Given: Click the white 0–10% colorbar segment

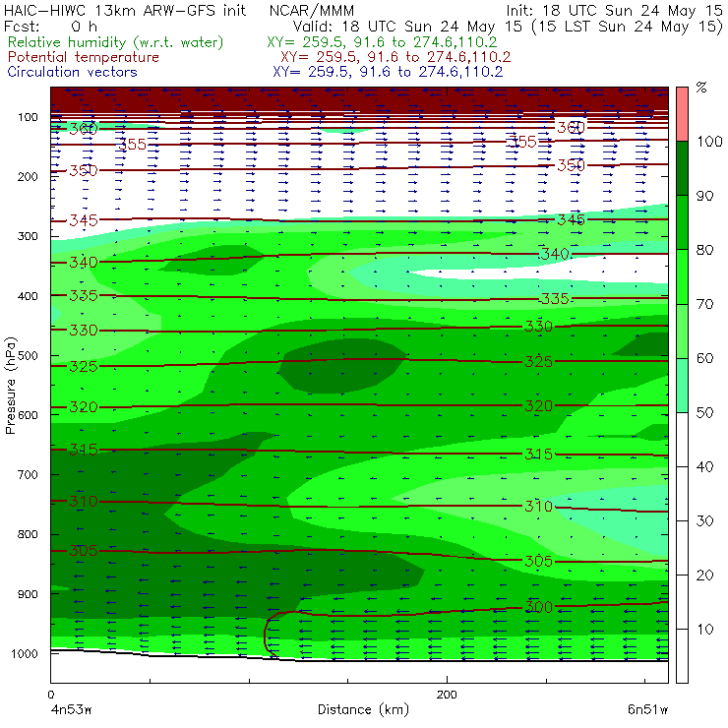Looking at the screenshot, I should [682, 656].
